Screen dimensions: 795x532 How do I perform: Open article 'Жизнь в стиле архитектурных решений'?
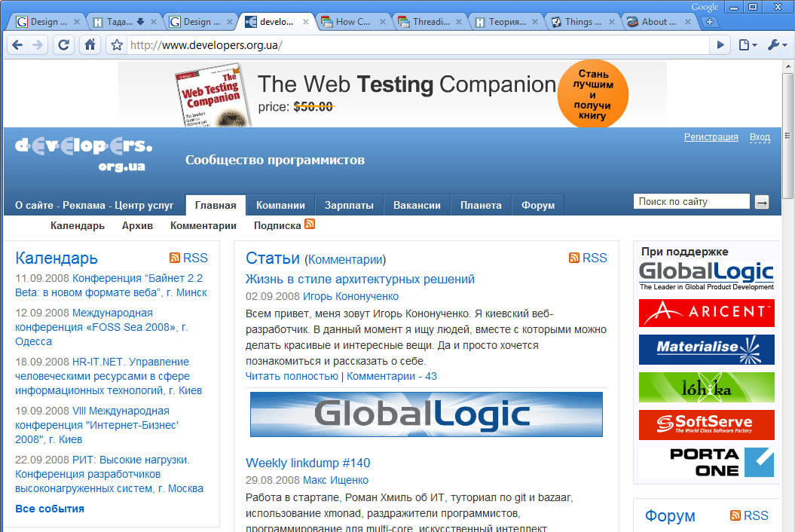360,279
